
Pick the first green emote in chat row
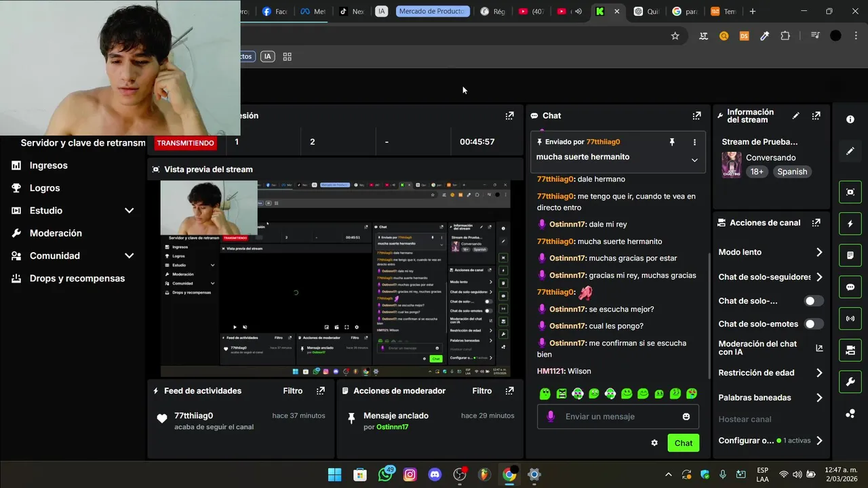coord(545,394)
